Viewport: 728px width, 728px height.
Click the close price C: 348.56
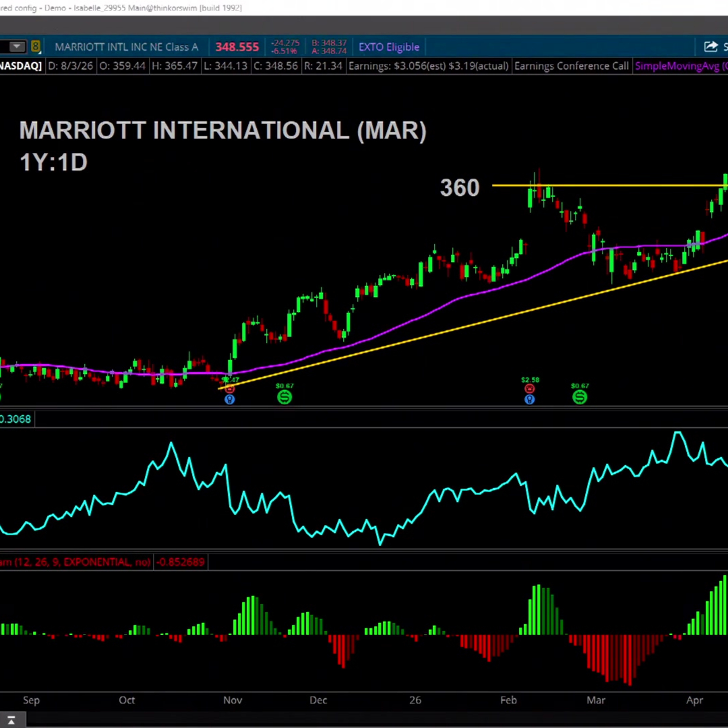pyautogui.click(x=276, y=66)
